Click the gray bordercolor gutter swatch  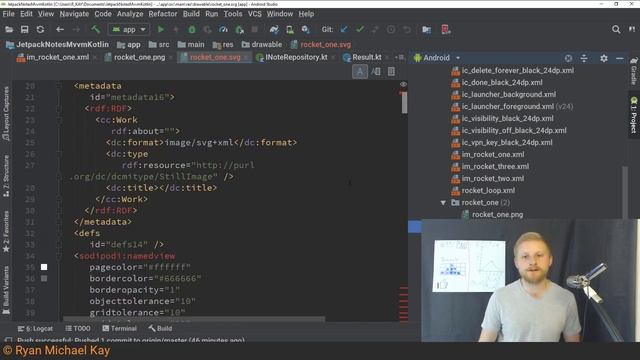[44, 278]
